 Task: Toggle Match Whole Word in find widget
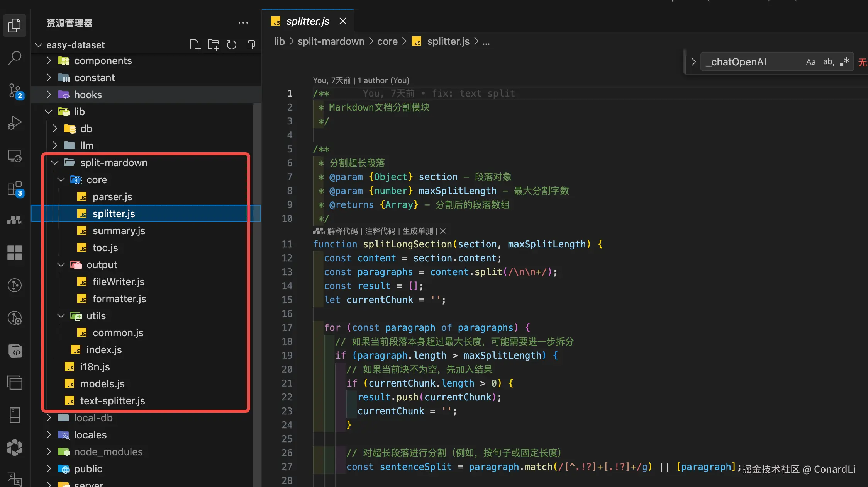827,62
